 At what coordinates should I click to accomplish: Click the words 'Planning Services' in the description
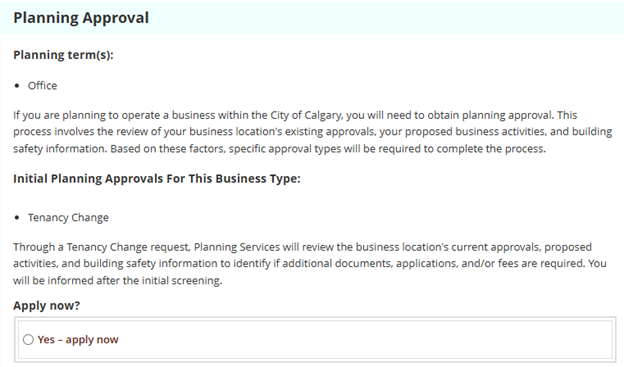click(237, 247)
